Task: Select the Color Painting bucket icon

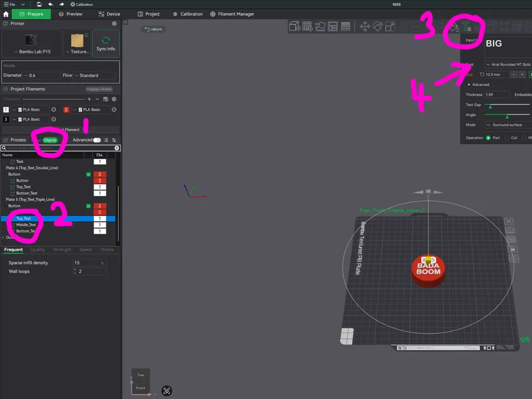Action: pyautogui.click(x=454, y=27)
